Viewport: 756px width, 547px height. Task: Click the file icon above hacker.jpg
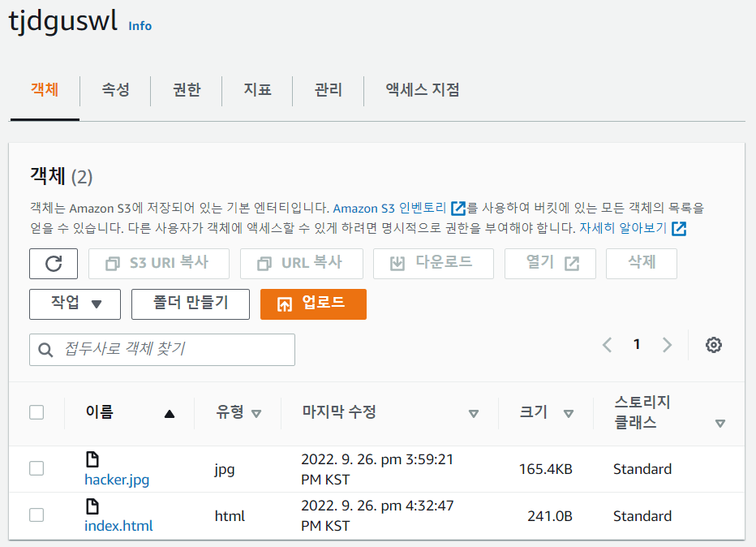point(92,459)
